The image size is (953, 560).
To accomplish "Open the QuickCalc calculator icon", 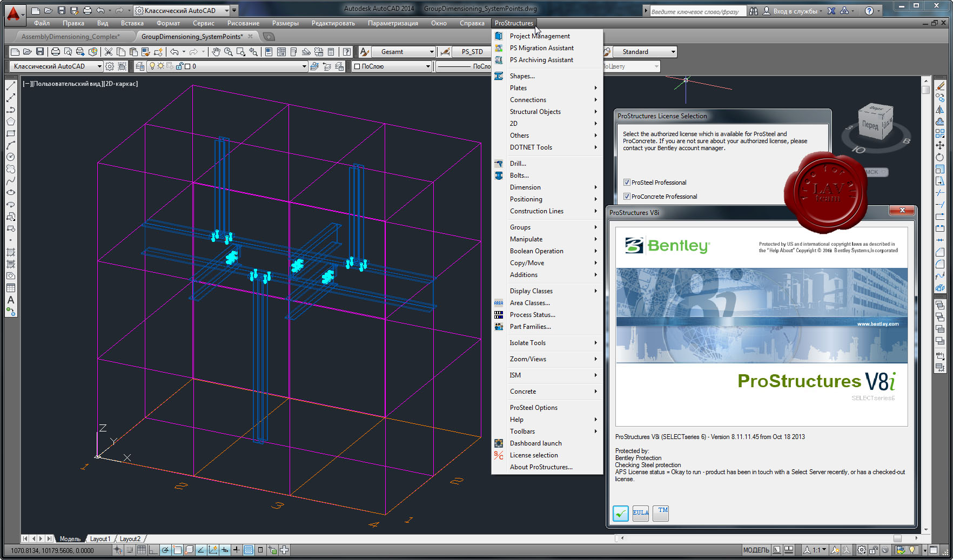I will (331, 52).
